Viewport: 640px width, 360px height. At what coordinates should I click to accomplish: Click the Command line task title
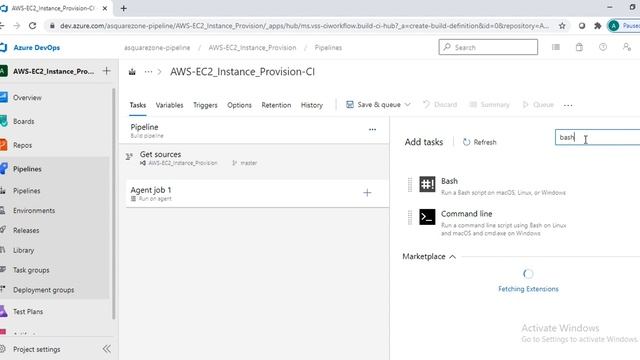[467, 213]
